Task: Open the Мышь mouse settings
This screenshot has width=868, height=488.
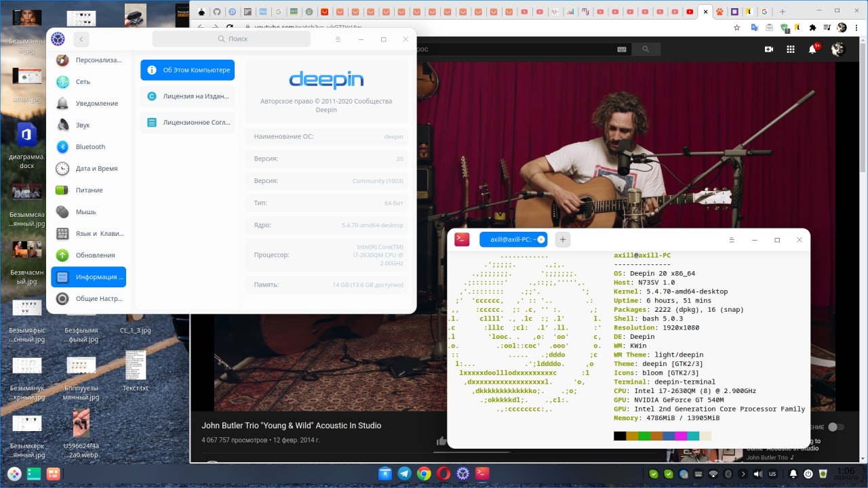Action: tap(89, 211)
